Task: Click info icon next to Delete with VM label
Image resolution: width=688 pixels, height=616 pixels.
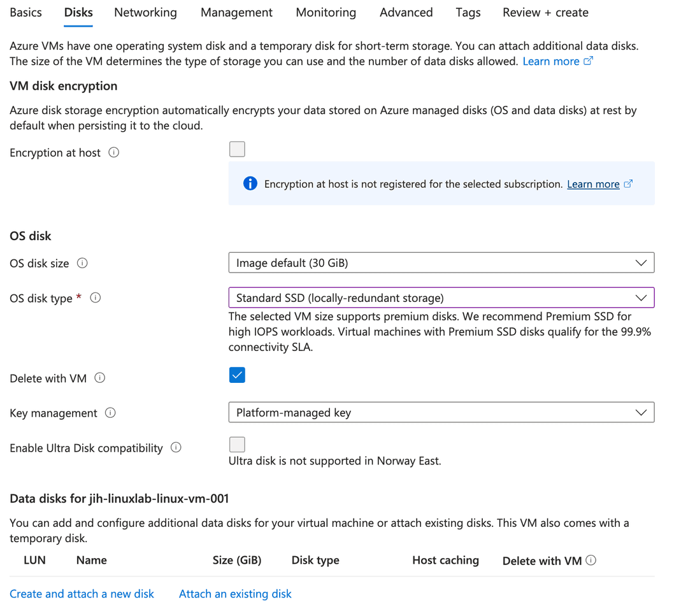Action: pos(100,378)
